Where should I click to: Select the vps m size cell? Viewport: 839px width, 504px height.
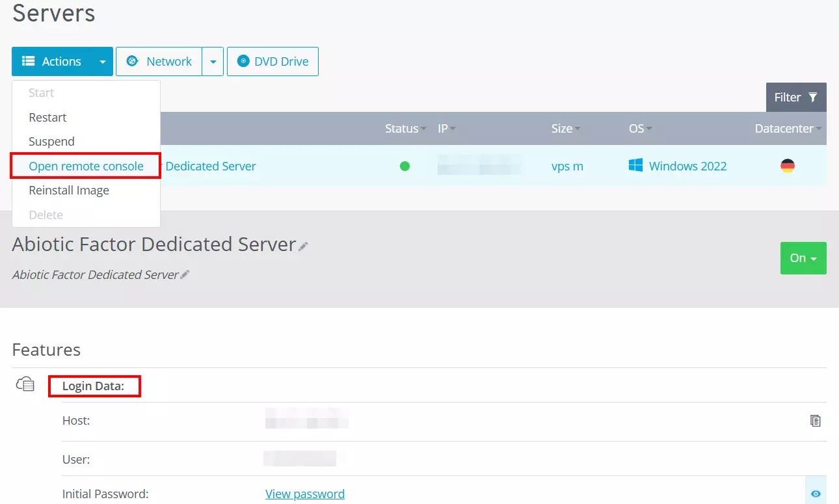click(567, 166)
